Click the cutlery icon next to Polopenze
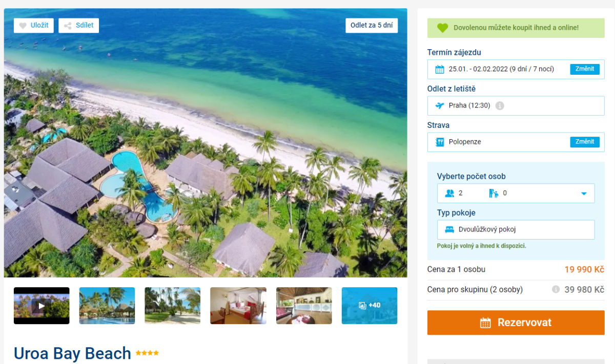Screen dimensions: 615x364 [x=439, y=142]
